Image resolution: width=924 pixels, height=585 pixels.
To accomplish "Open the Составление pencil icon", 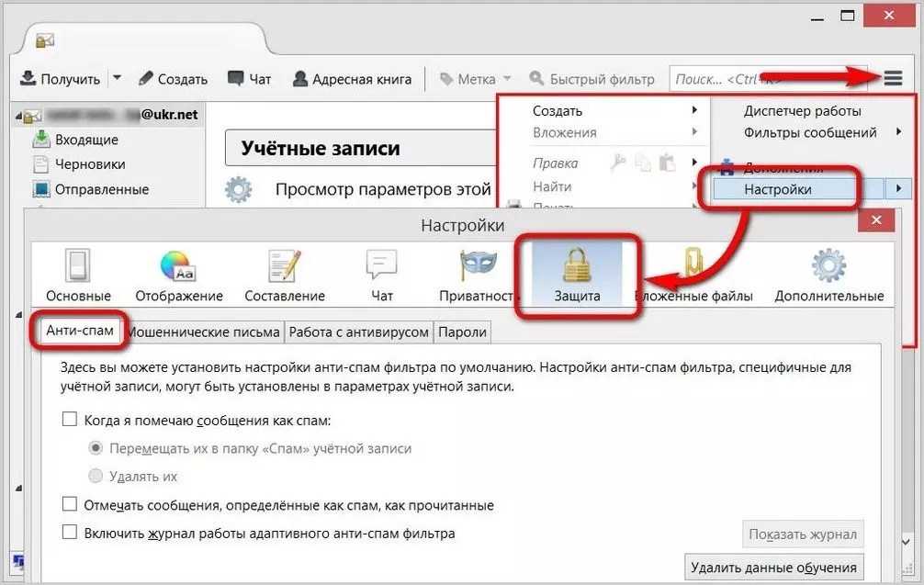I will tap(284, 266).
